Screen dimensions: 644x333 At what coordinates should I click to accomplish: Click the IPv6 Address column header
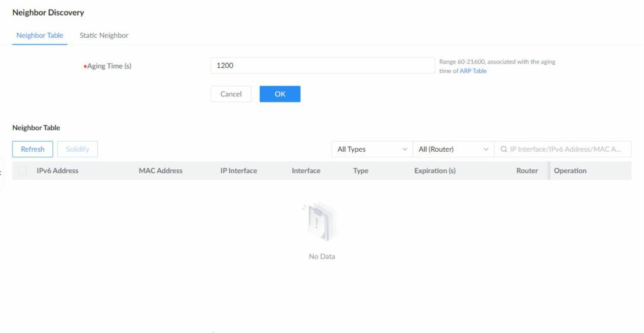click(x=57, y=171)
